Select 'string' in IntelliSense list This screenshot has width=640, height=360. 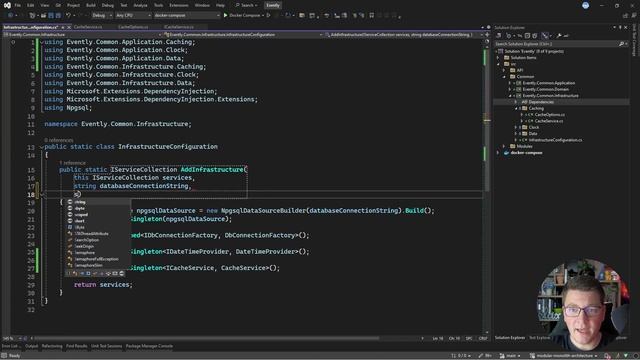[98, 202]
